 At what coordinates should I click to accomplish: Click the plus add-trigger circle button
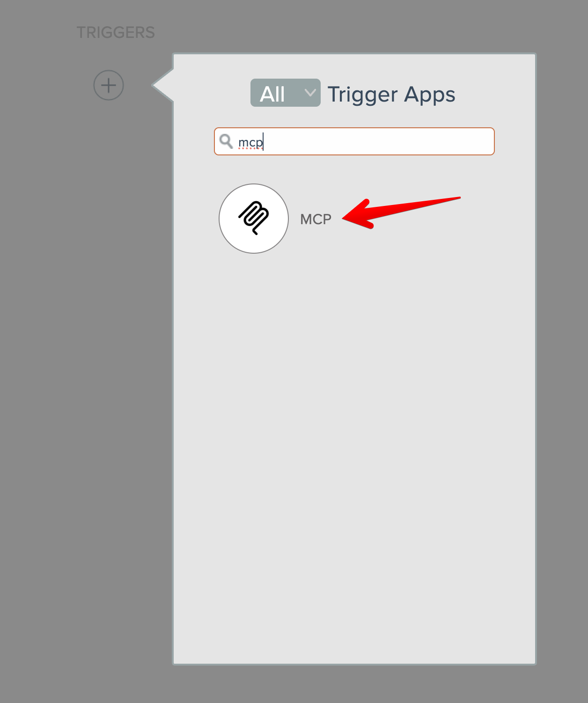109,85
